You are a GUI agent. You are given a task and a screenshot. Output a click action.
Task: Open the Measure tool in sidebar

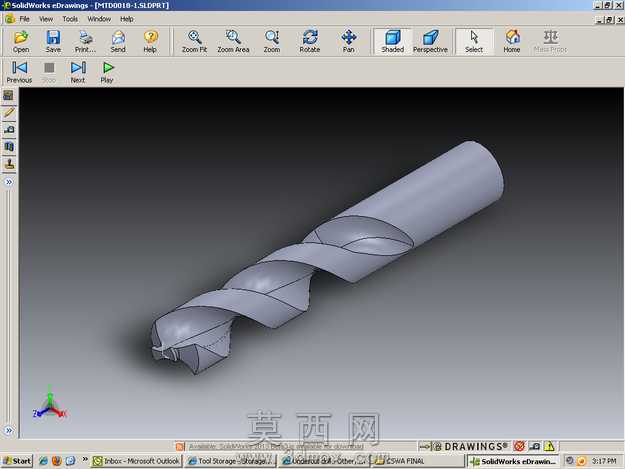[x=9, y=130]
